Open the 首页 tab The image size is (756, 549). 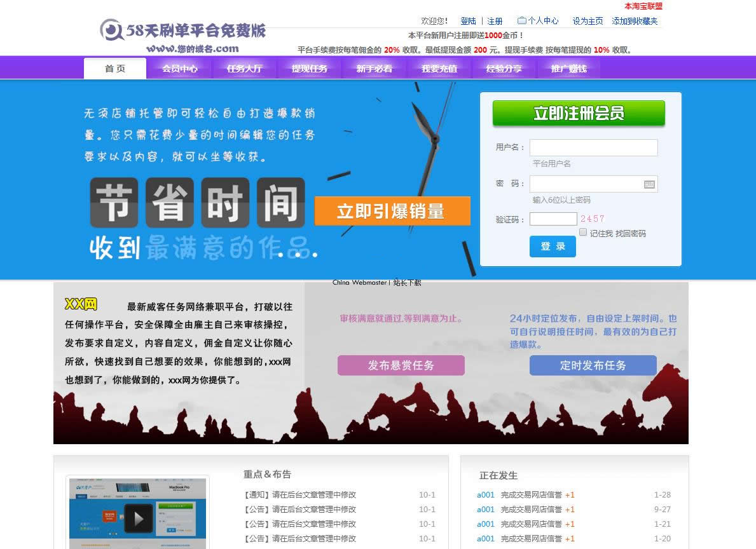tap(114, 69)
